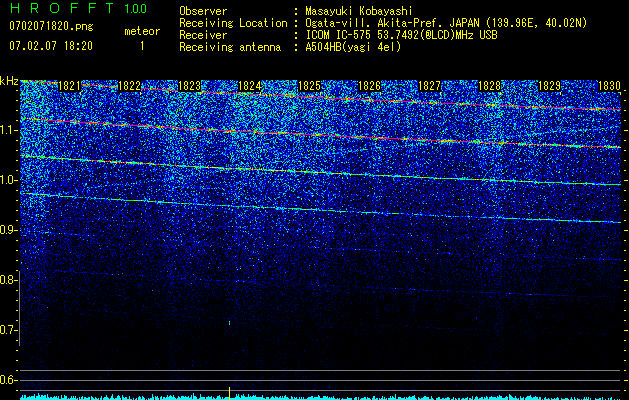Screen dimensions: 629x400
Task: Select the 1829 time marker
Action: click(x=549, y=86)
